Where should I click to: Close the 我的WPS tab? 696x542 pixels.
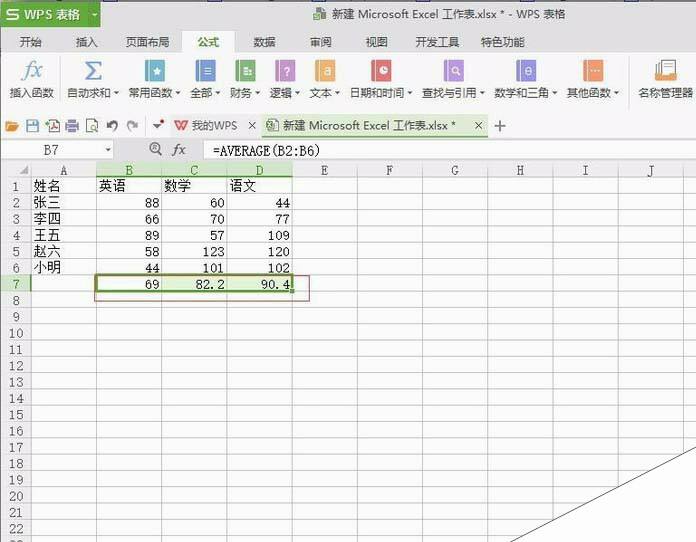252,126
